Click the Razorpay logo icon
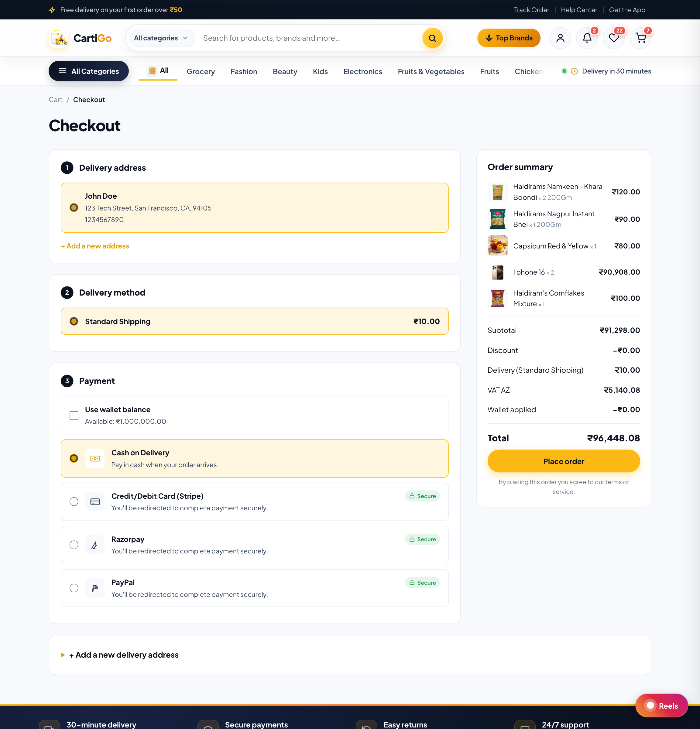700x729 pixels. point(95,545)
